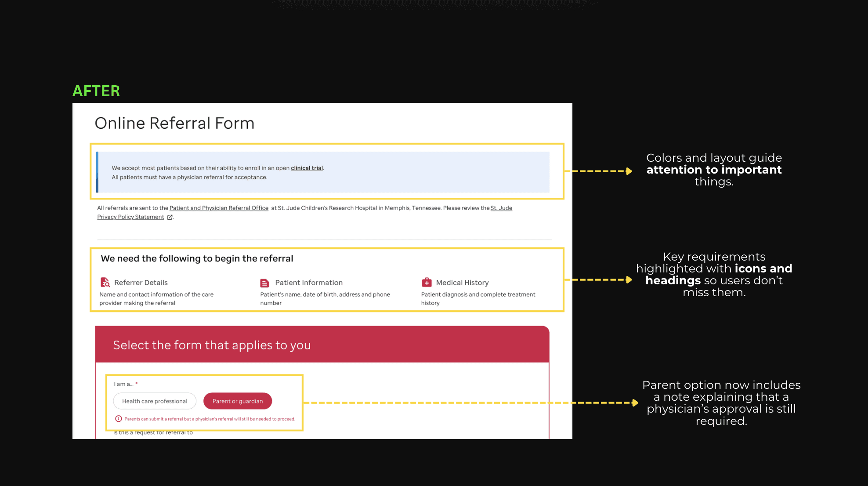Click the green AFTER label

coord(96,91)
